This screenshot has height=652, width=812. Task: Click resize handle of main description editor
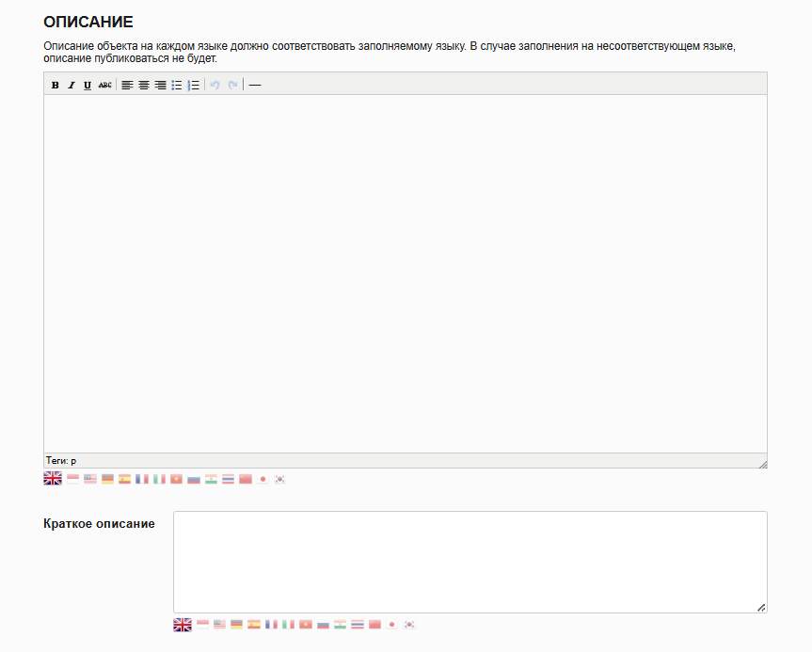coord(763,464)
